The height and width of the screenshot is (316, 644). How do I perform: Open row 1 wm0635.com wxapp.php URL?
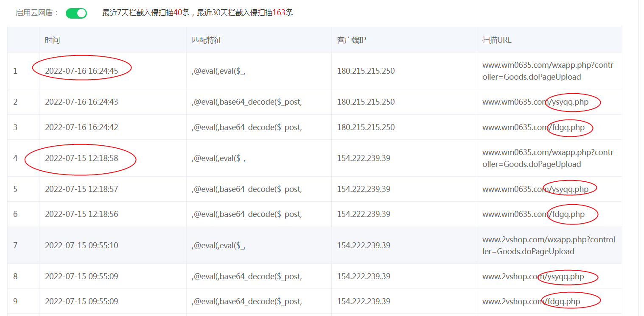547,71
